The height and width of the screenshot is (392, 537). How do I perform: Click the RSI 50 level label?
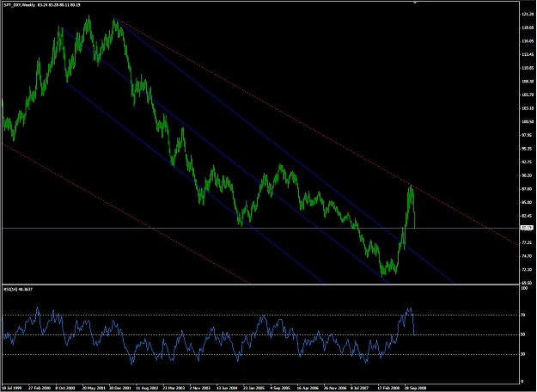(x=523, y=334)
